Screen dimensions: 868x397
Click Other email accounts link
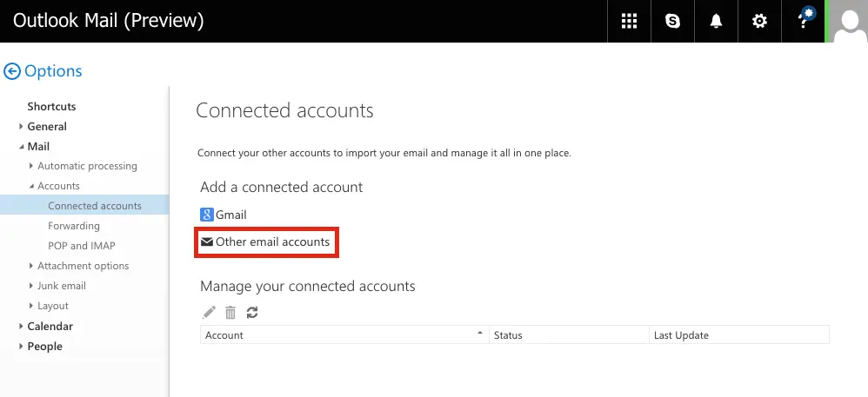coord(266,242)
